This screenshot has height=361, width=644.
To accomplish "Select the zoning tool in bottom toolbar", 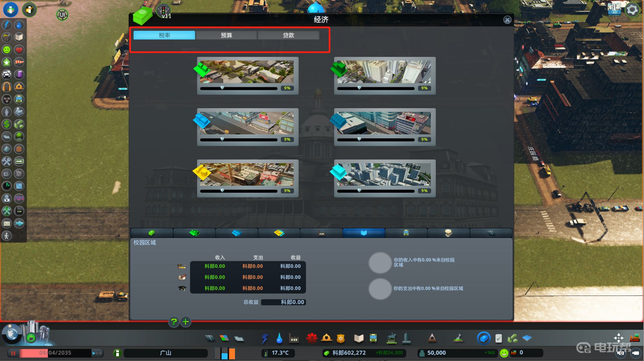I will 224,338.
